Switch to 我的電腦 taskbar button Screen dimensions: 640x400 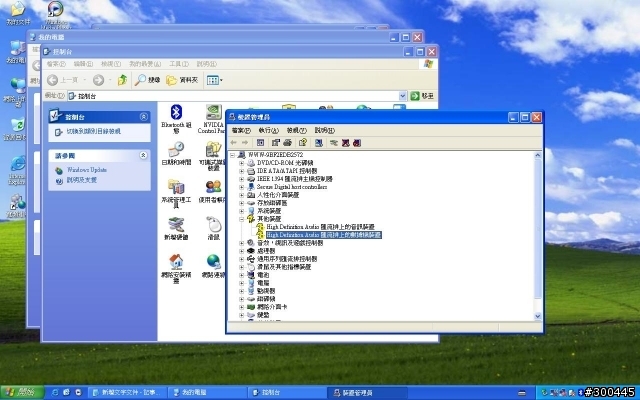pyautogui.click(x=207, y=393)
